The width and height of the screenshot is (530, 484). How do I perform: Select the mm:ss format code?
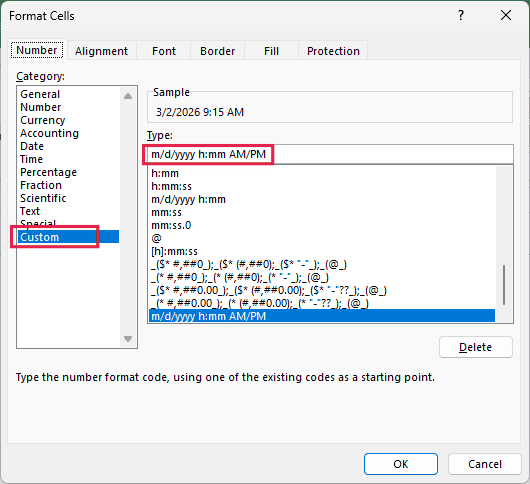click(322, 212)
